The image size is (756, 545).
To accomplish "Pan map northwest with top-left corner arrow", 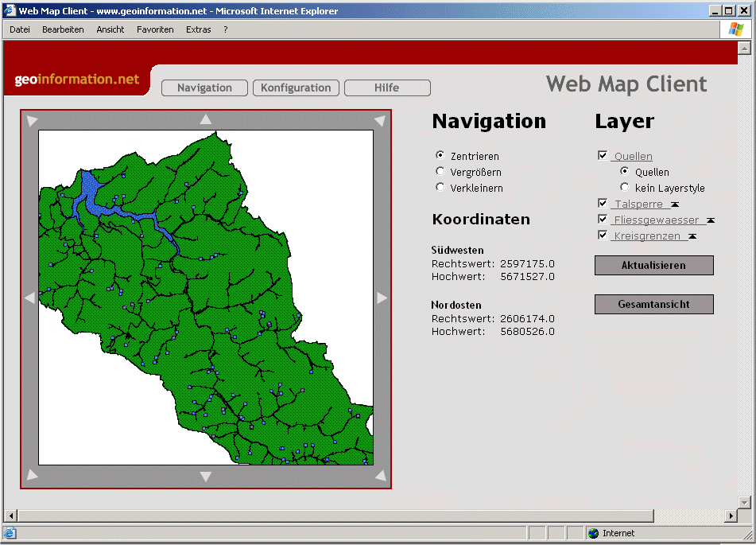I will click(x=32, y=120).
